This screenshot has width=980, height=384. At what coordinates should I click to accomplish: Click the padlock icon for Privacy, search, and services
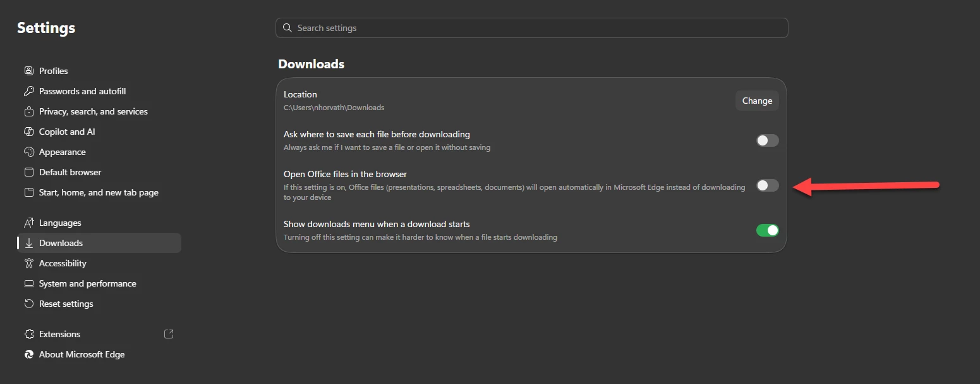(28, 111)
